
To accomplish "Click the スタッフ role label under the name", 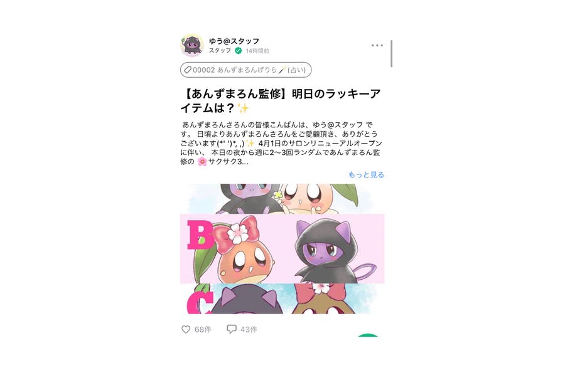I will 220,50.
